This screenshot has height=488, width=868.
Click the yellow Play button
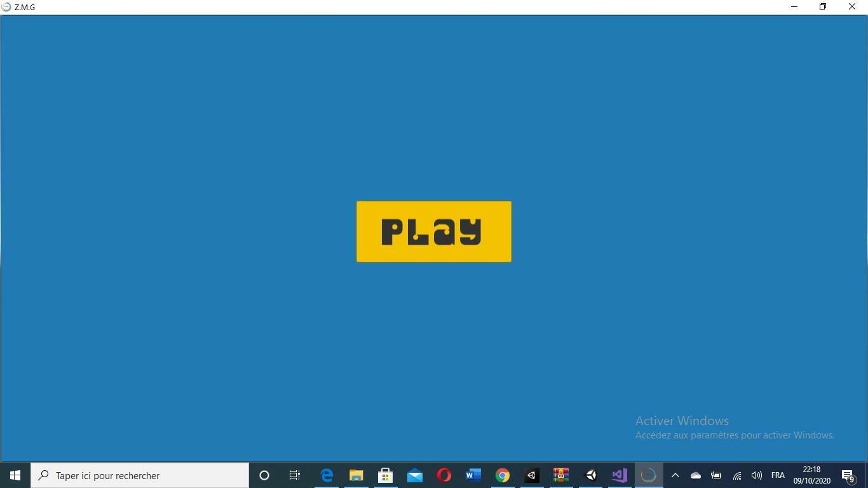434,231
